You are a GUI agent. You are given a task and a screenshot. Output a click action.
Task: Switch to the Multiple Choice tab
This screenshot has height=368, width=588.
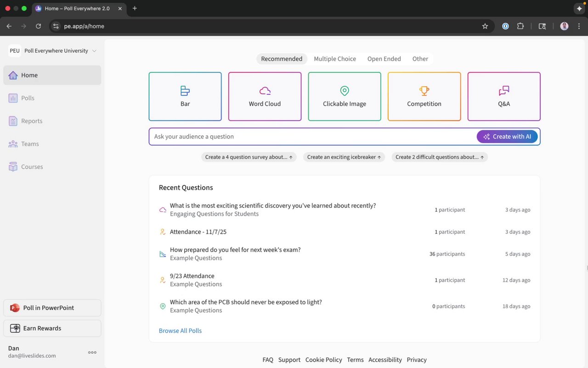point(335,59)
